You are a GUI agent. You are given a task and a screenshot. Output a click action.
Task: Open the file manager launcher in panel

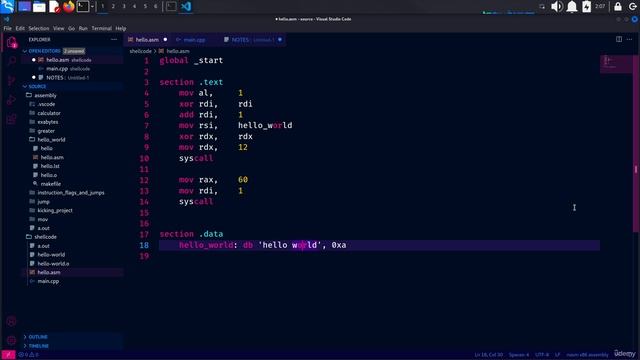pyautogui.click(x=39, y=7)
